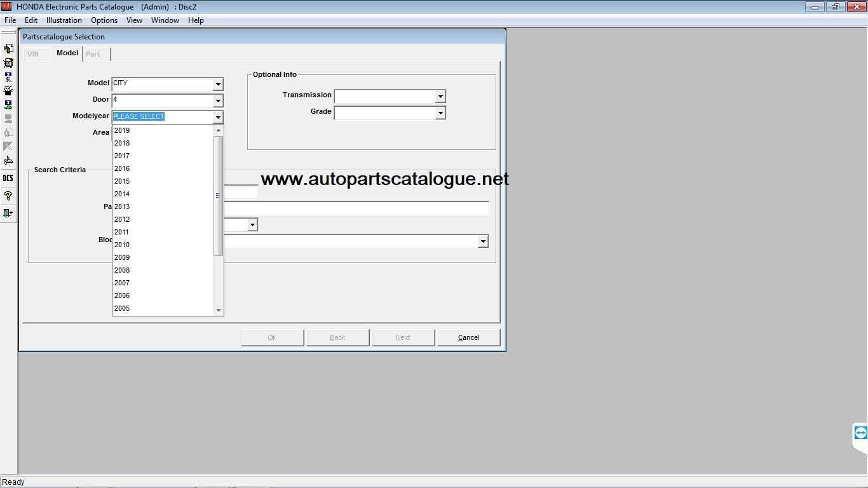This screenshot has width=868, height=488.
Task: Open the Options menu
Action: click(104, 20)
